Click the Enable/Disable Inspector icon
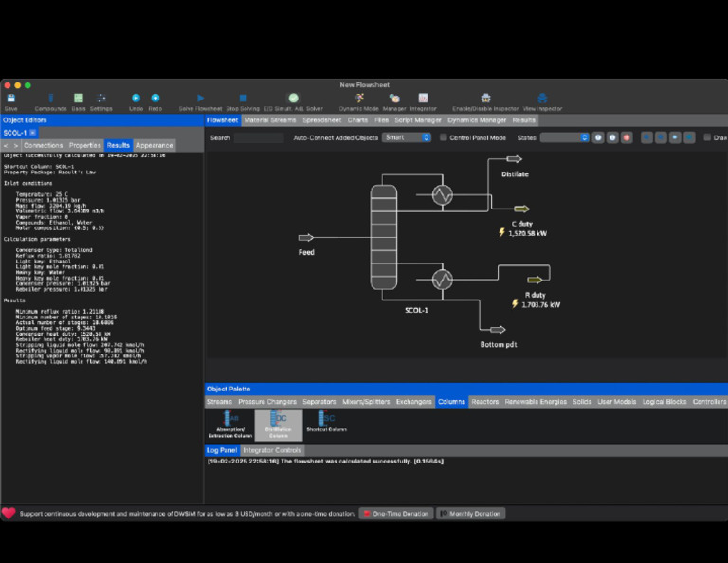 [485, 98]
